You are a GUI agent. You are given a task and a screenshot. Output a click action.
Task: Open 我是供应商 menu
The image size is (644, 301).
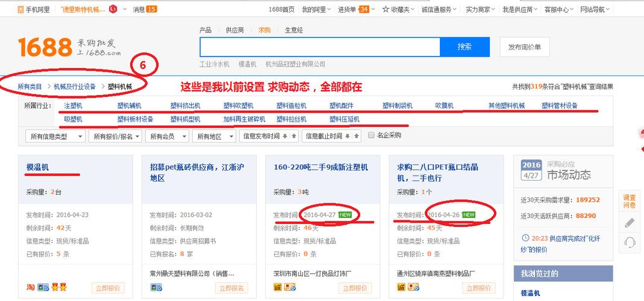pyautogui.click(x=520, y=9)
